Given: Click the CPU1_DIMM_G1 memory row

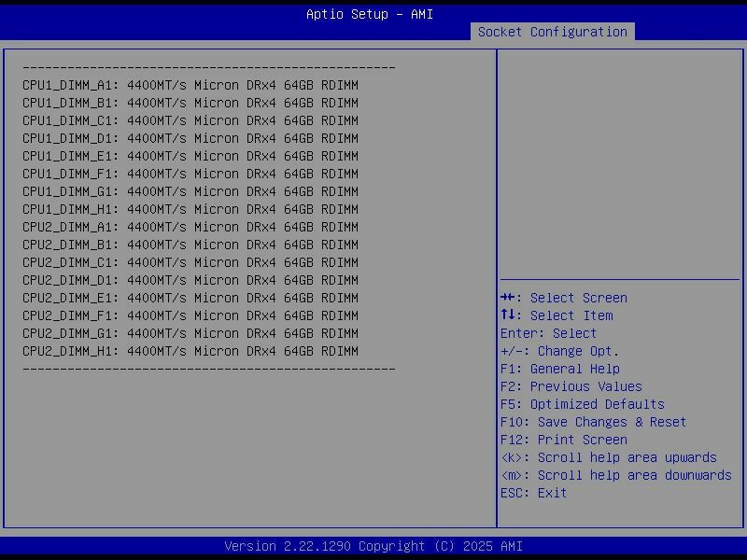Looking at the screenshot, I should pos(190,191).
